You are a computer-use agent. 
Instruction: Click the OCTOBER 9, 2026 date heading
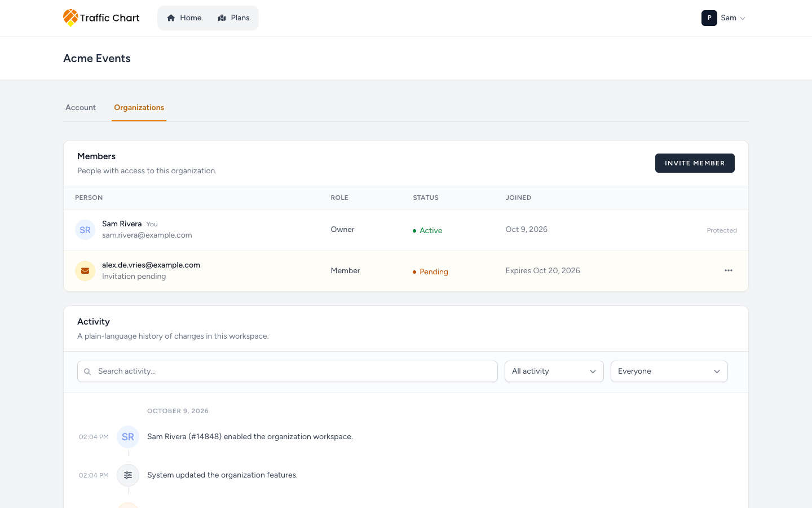click(178, 411)
